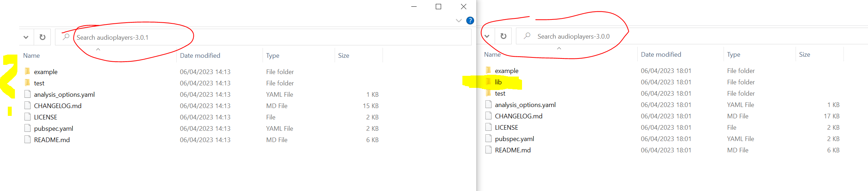Screen dimensions: 868x191
Task: Select 'pubspec.yaml' name in audioplayers-3.0.1 list
Action: (54, 129)
